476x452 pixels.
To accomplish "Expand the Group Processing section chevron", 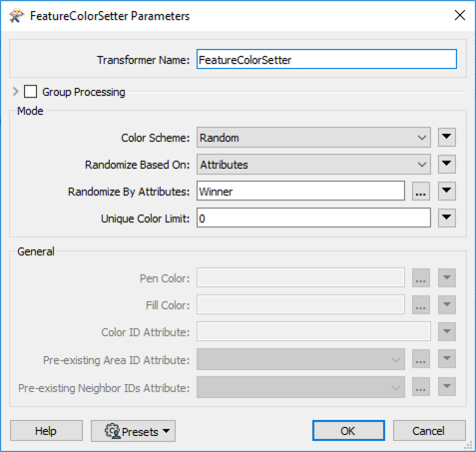I will click(15, 92).
